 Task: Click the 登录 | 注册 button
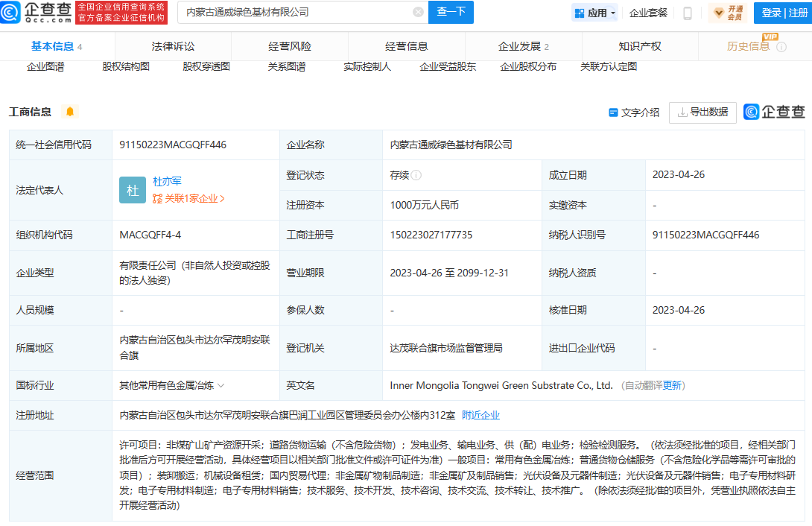[x=782, y=13]
